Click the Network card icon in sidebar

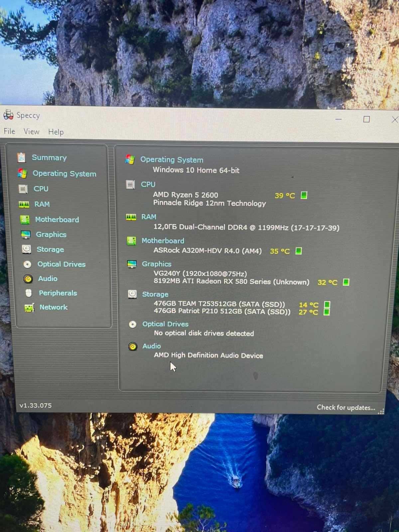29,308
